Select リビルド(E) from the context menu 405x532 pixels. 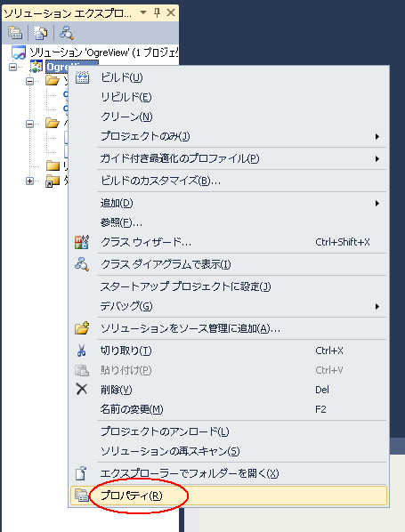(x=126, y=97)
